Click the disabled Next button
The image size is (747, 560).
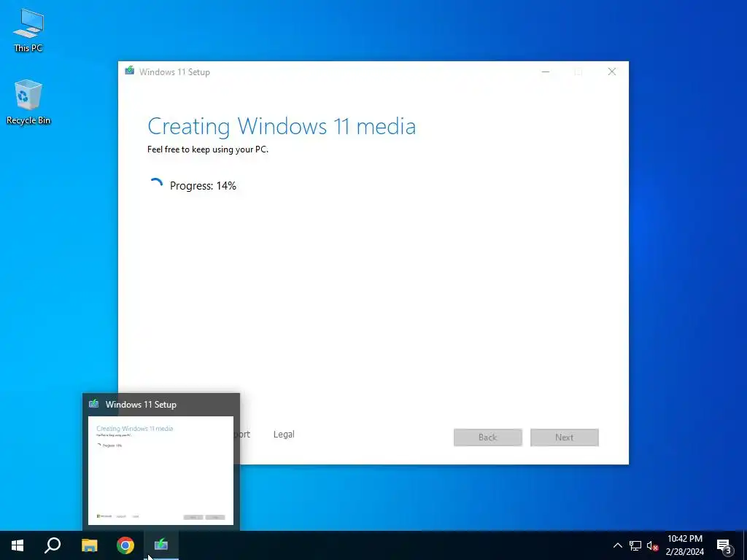[565, 437]
